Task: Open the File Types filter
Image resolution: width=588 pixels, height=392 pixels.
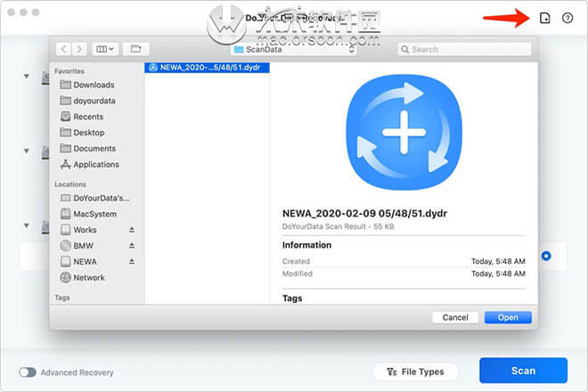Action: [x=415, y=372]
